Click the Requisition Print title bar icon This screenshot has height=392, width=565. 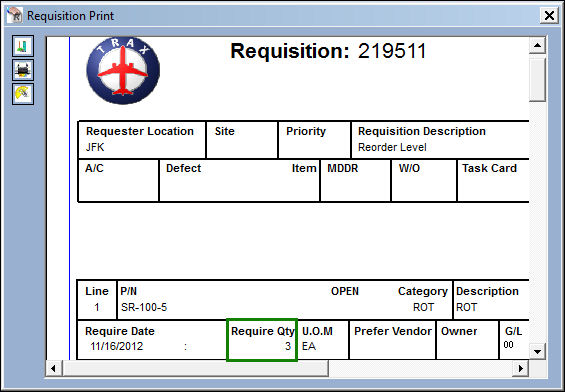coord(15,15)
